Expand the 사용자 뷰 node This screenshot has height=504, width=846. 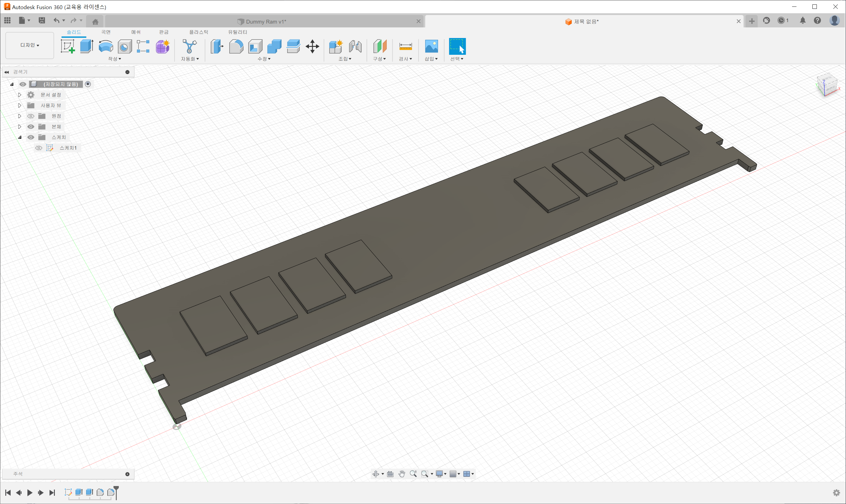[20, 105]
